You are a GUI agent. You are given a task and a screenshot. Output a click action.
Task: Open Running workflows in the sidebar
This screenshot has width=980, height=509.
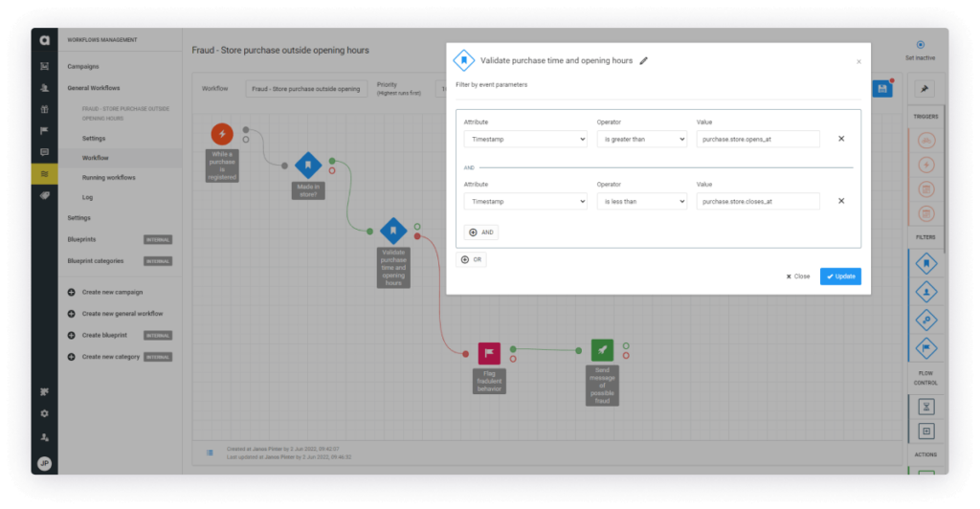(x=108, y=177)
